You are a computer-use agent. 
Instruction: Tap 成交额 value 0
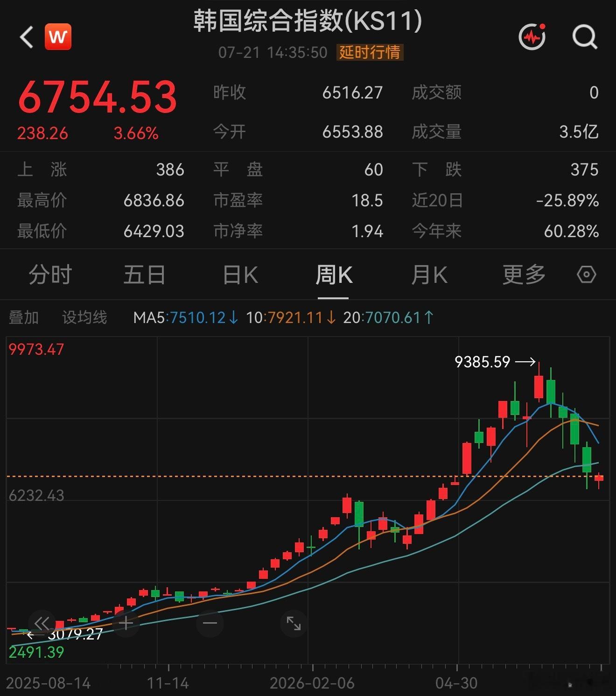[x=594, y=92]
